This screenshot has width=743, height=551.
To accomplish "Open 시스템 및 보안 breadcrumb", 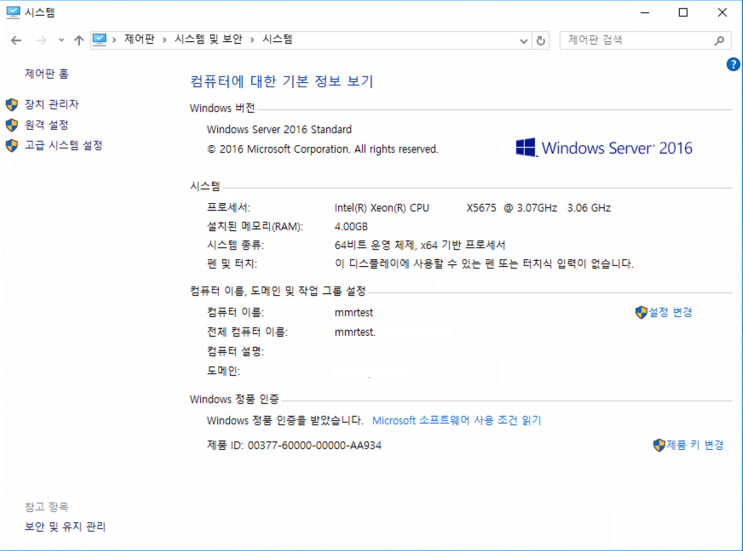I will tap(208, 39).
